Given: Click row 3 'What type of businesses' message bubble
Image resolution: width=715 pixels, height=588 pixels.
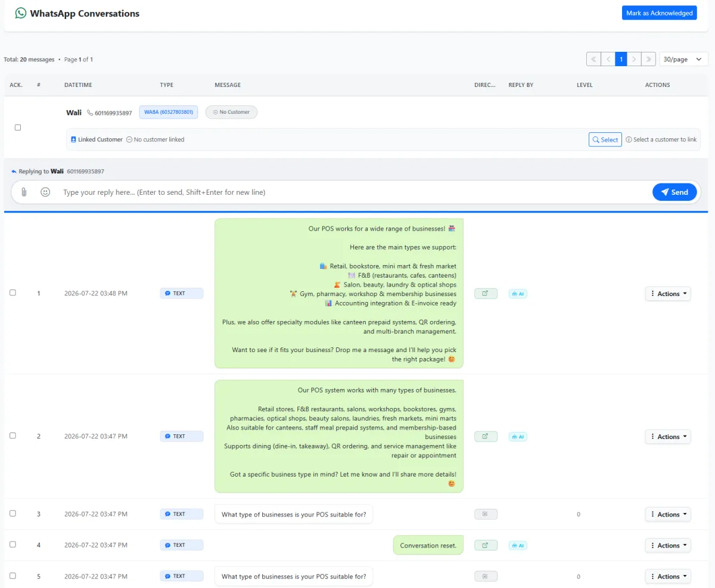Looking at the screenshot, I should tap(294, 514).
